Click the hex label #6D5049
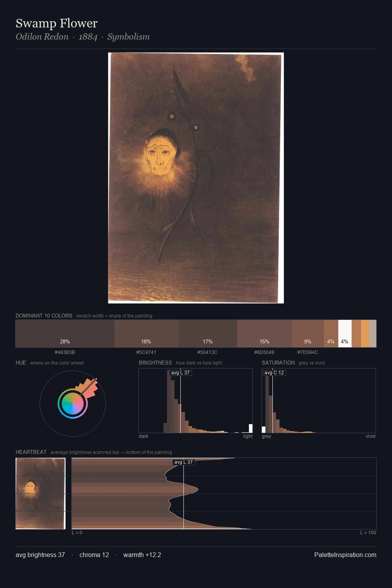Screen dimensions: 392x588 (x=264, y=352)
